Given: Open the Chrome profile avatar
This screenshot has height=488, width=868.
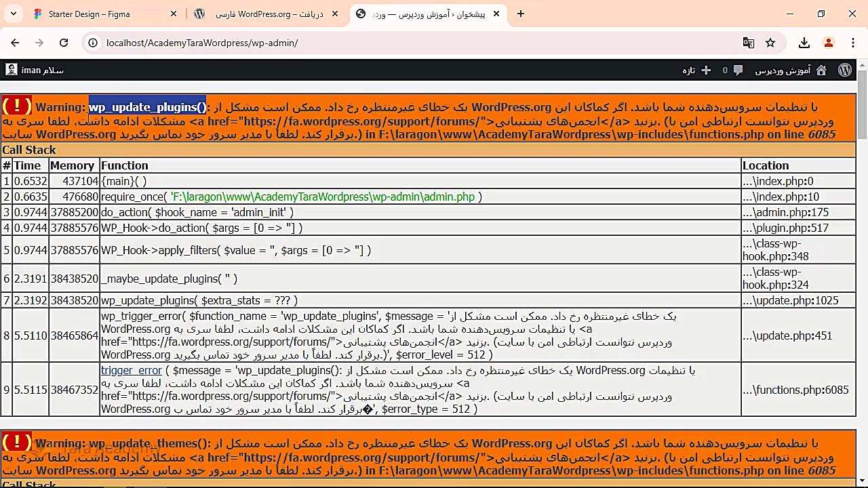Looking at the screenshot, I should pyautogui.click(x=829, y=43).
